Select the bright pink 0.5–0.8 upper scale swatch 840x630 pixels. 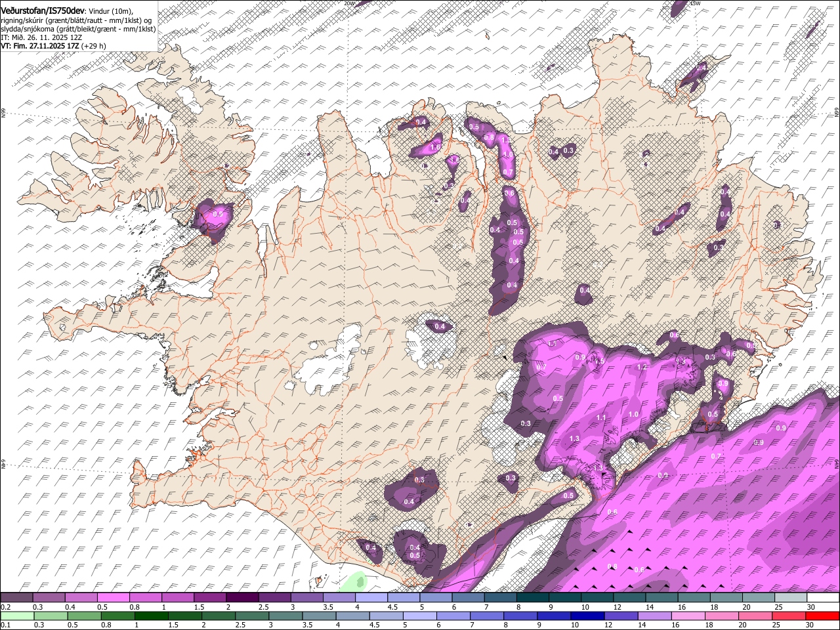click(113, 598)
